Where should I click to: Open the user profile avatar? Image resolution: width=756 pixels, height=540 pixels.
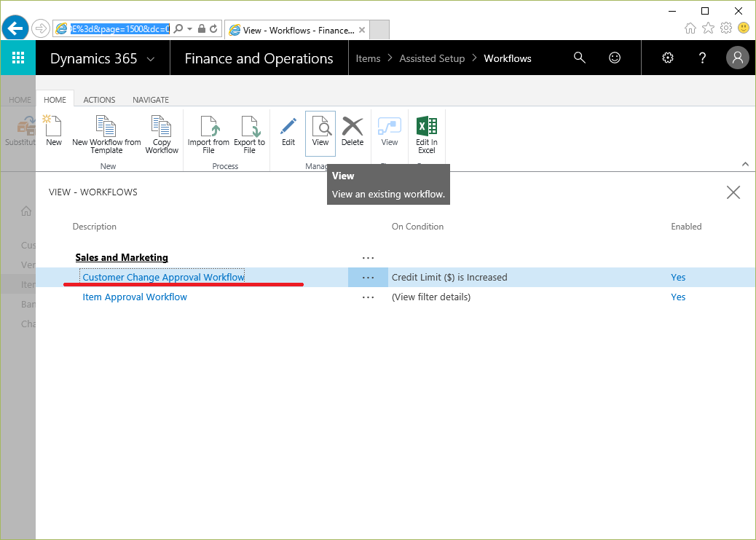tap(738, 58)
